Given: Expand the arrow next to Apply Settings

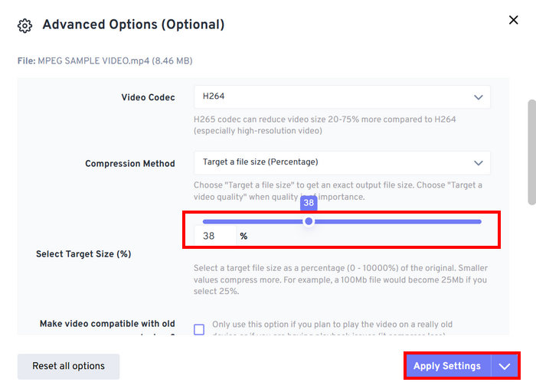Looking at the screenshot, I should [505, 366].
